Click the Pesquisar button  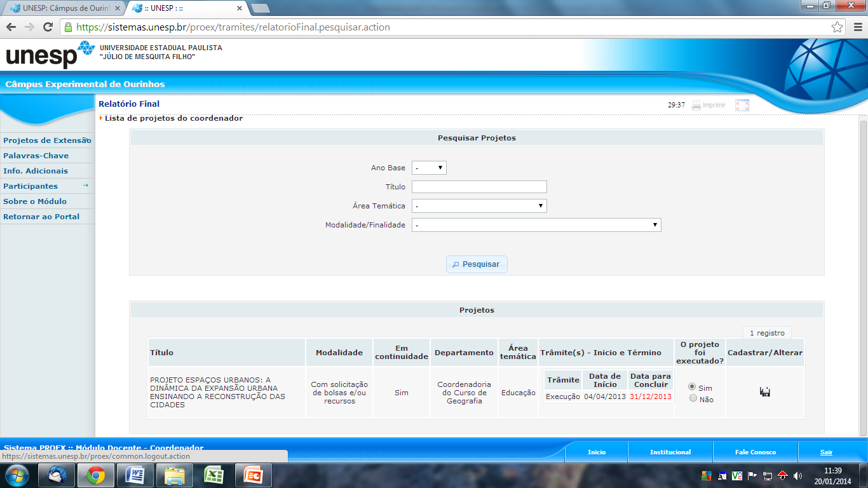click(x=477, y=264)
